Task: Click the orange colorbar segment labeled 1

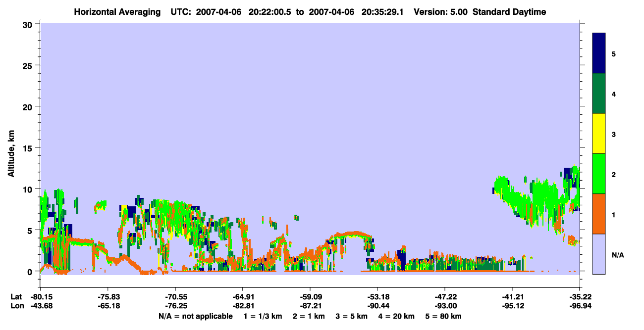Action: tap(599, 214)
